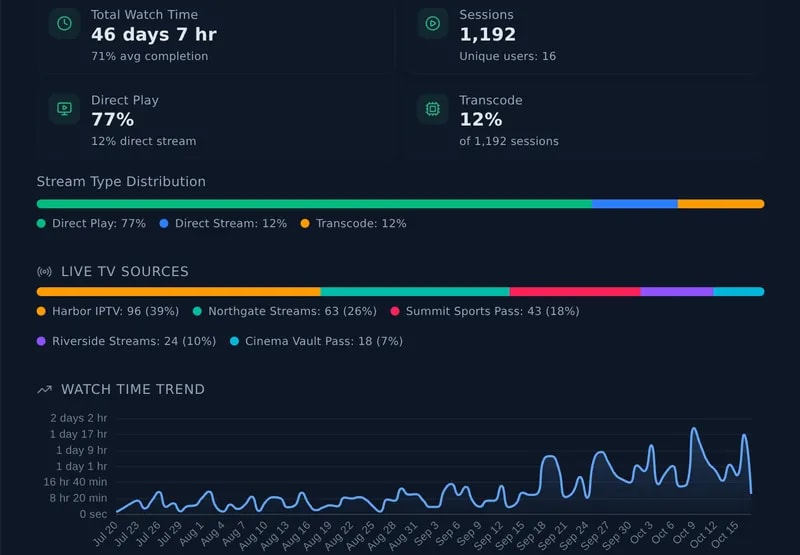
Task: Click the trend line's last peak past Oct 15
Action: pyautogui.click(x=745, y=436)
